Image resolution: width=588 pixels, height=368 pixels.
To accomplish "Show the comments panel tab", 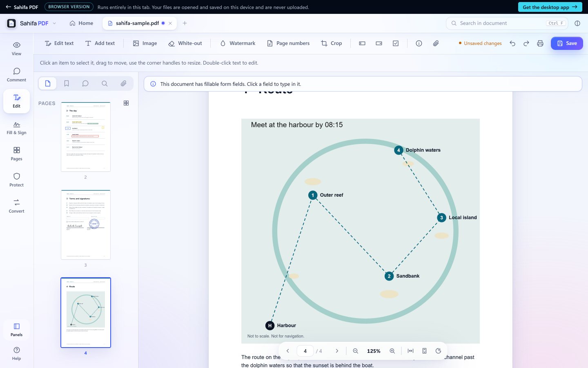I will (x=85, y=83).
